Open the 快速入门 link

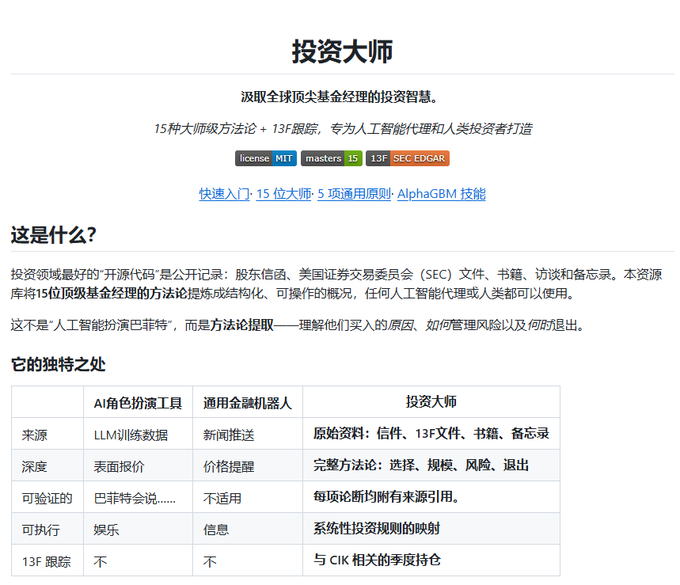[224, 193]
